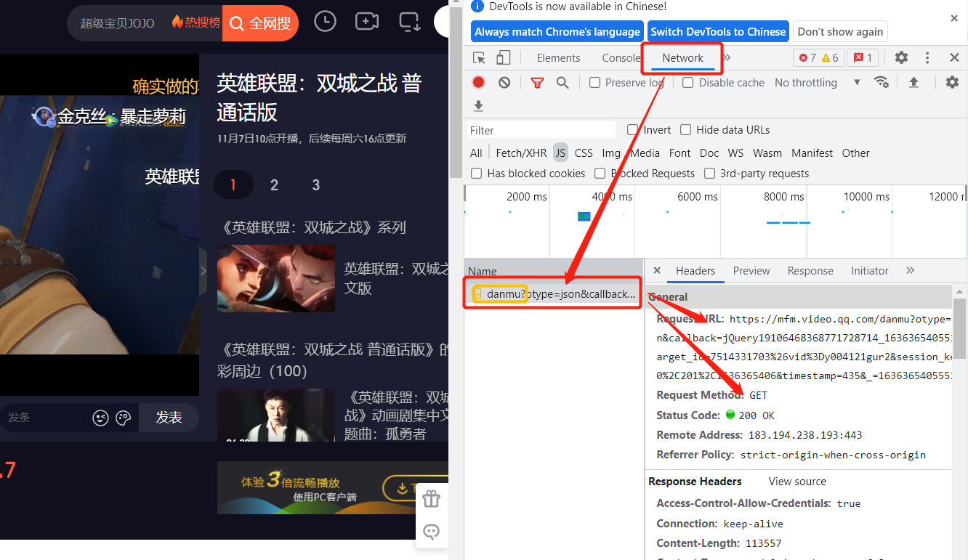Click the issues counter badge
This screenshot has width=968, height=560.
[x=863, y=58]
